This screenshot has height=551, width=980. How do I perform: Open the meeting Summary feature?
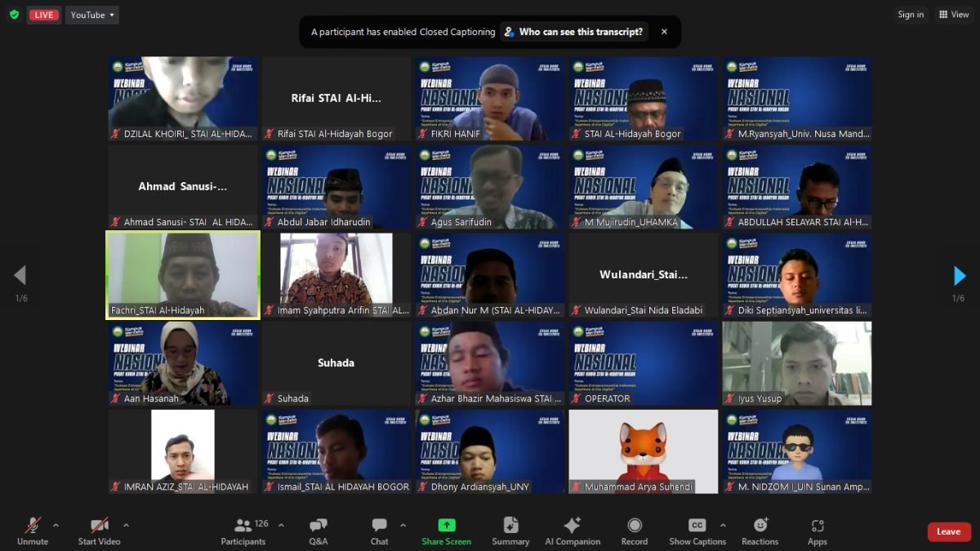click(510, 531)
